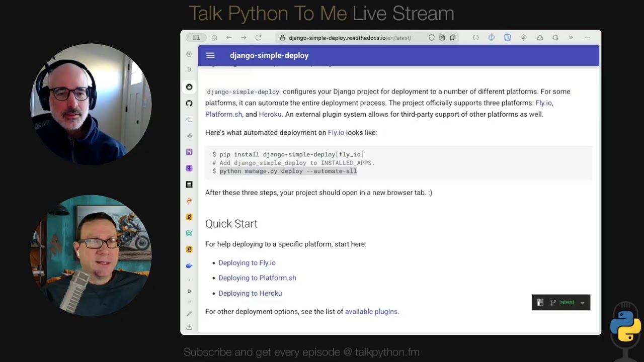Open the downloads icon in sidebar

click(x=189, y=327)
